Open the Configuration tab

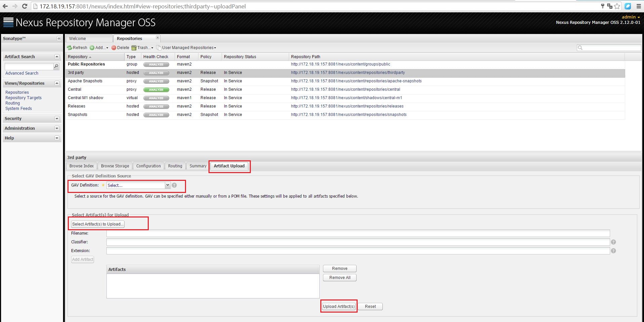(148, 166)
